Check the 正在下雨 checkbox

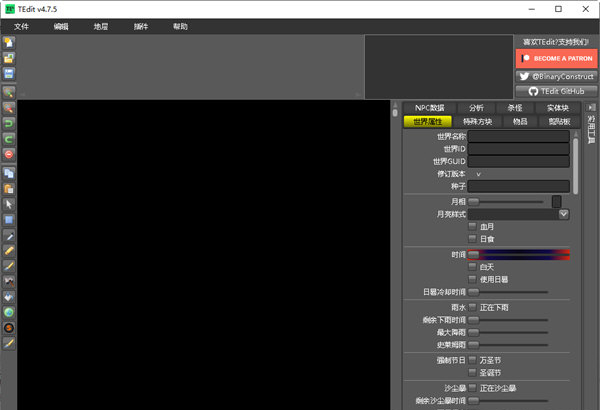point(473,307)
